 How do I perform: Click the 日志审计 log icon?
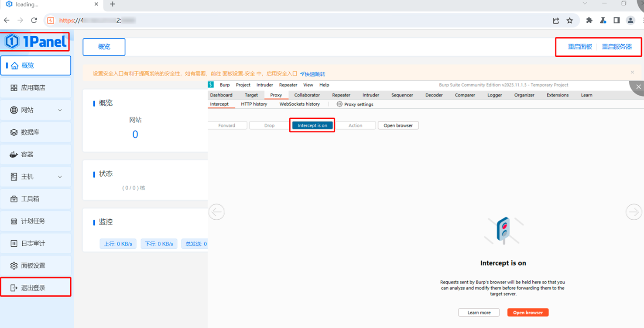(14, 243)
